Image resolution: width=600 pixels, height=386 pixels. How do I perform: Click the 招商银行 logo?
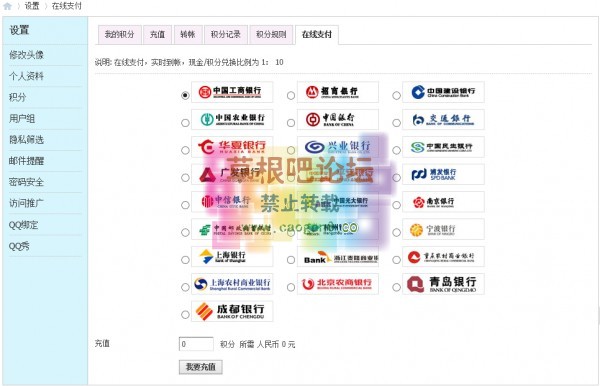[338, 92]
